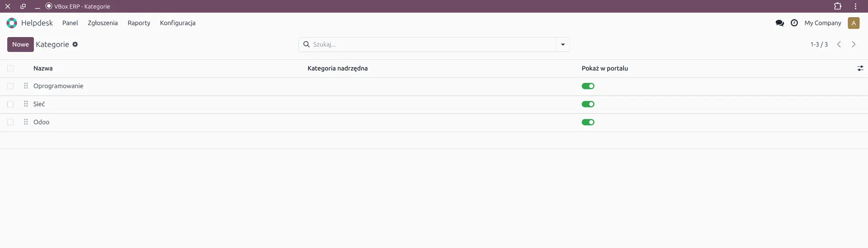Open the clock activities icon
Viewport: 868px width, 248px height.
794,23
